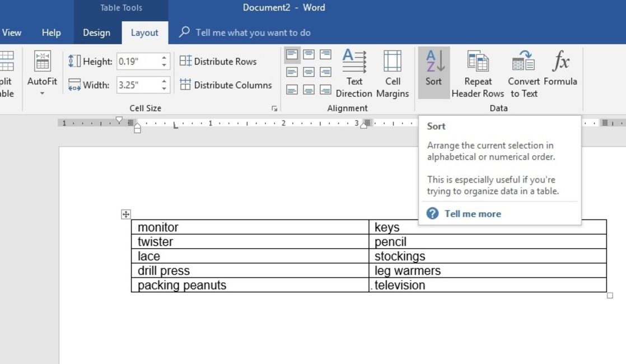Open the Formula dialog

pyautogui.click(x=560, y=72)
